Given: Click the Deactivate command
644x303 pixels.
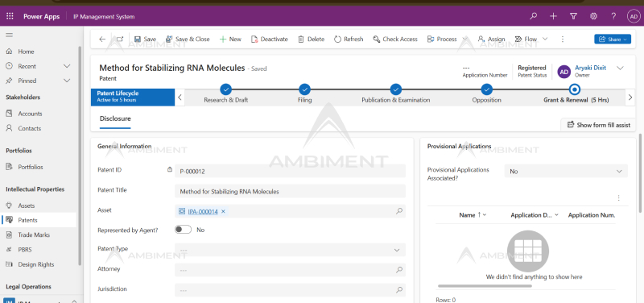Looking at the screenshot, I should click(270, 39).
